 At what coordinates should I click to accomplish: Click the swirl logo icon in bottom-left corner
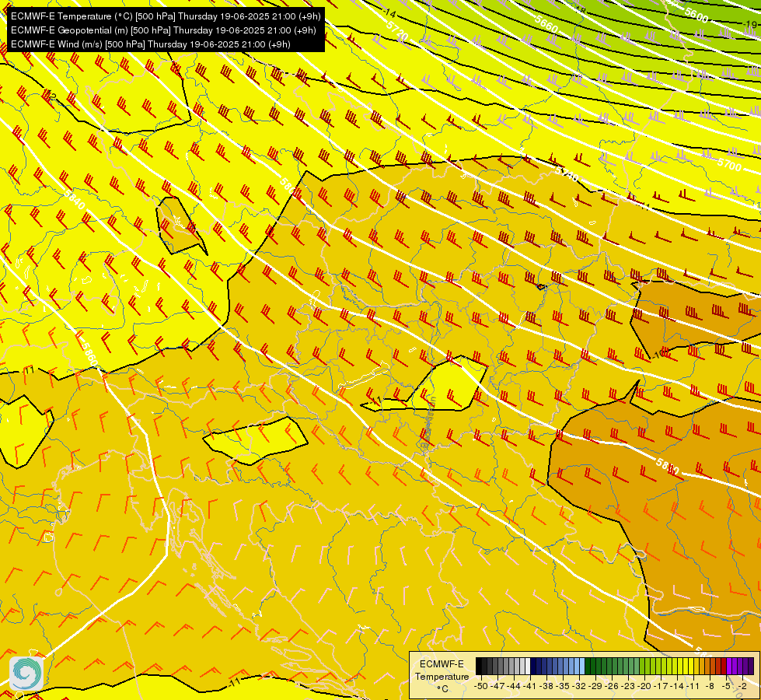(26, 674)
